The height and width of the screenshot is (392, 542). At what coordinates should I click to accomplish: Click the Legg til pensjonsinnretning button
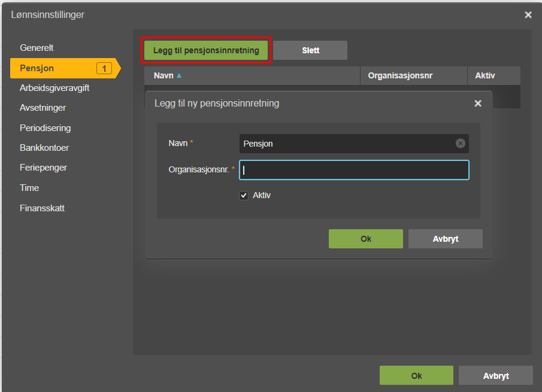click(206, 50)
